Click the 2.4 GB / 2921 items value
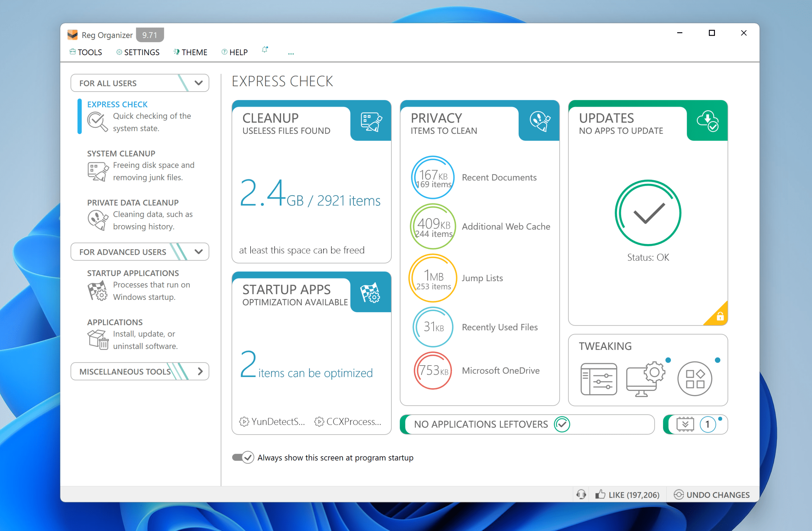 click(x=310, y=194)
